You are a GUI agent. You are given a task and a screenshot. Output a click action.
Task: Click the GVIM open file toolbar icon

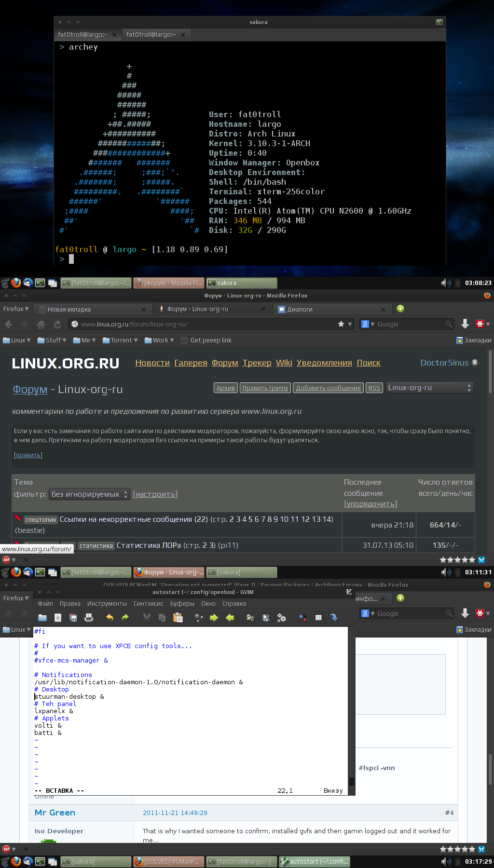tap(42, 617)
